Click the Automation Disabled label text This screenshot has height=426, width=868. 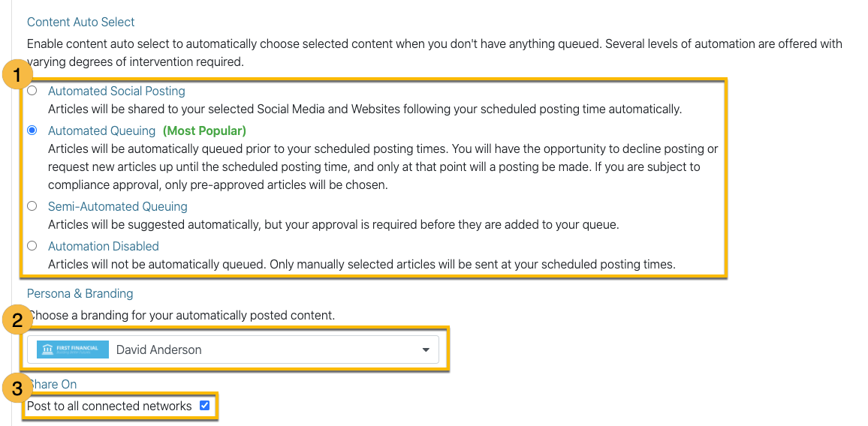coord(104,246)
